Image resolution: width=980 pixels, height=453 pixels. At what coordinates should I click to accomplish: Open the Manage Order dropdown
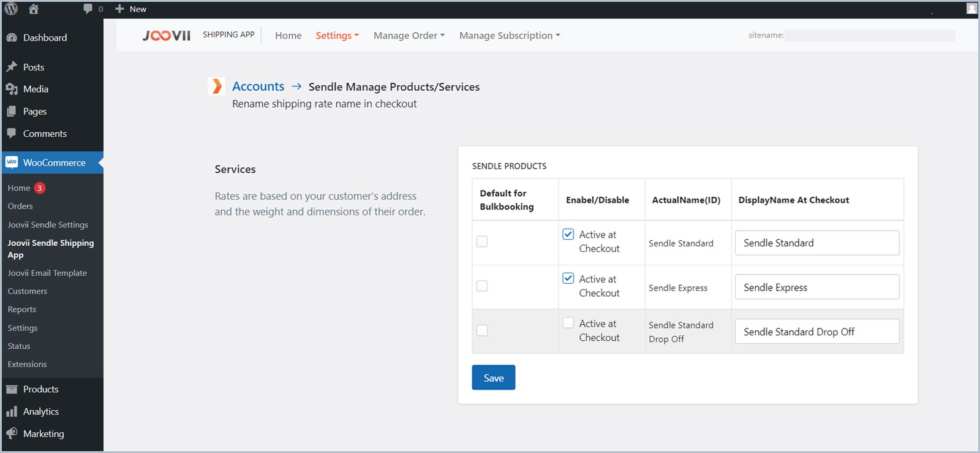(409, 36)
